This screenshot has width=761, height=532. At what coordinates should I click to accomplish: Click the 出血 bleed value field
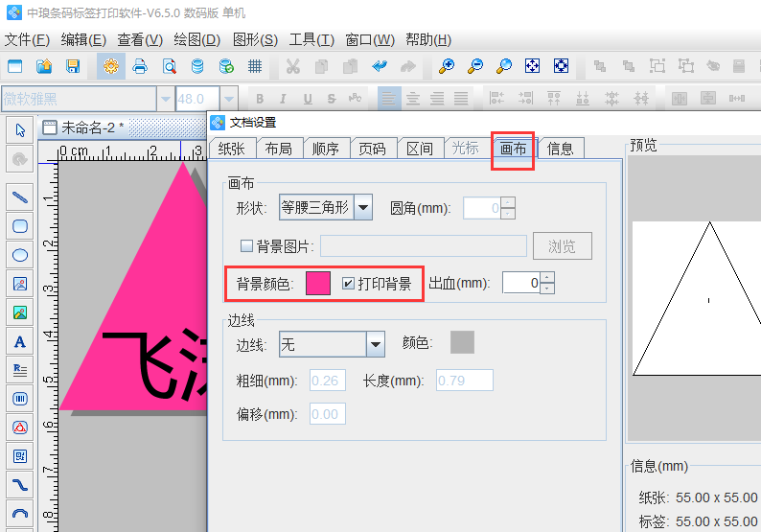click(520, 284)
